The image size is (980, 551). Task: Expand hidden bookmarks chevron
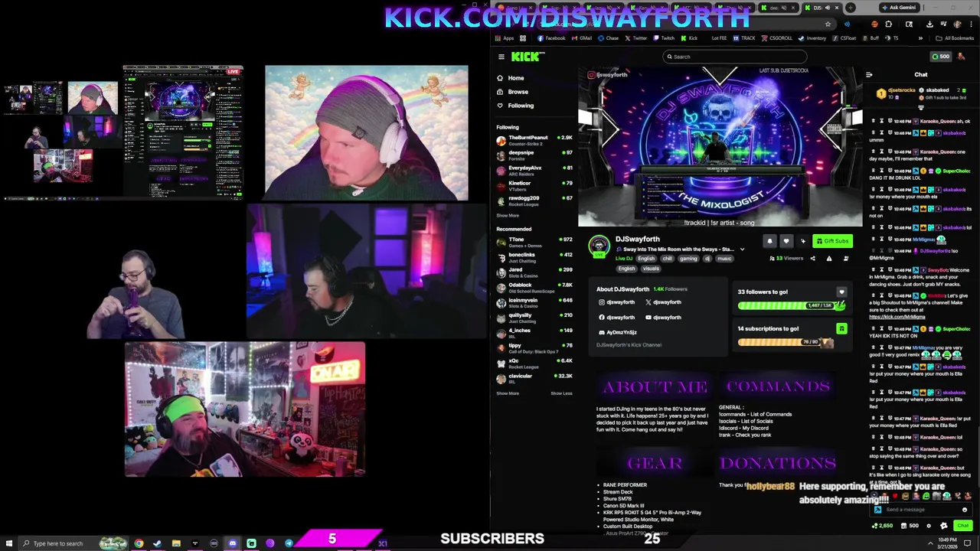point(920,38)
